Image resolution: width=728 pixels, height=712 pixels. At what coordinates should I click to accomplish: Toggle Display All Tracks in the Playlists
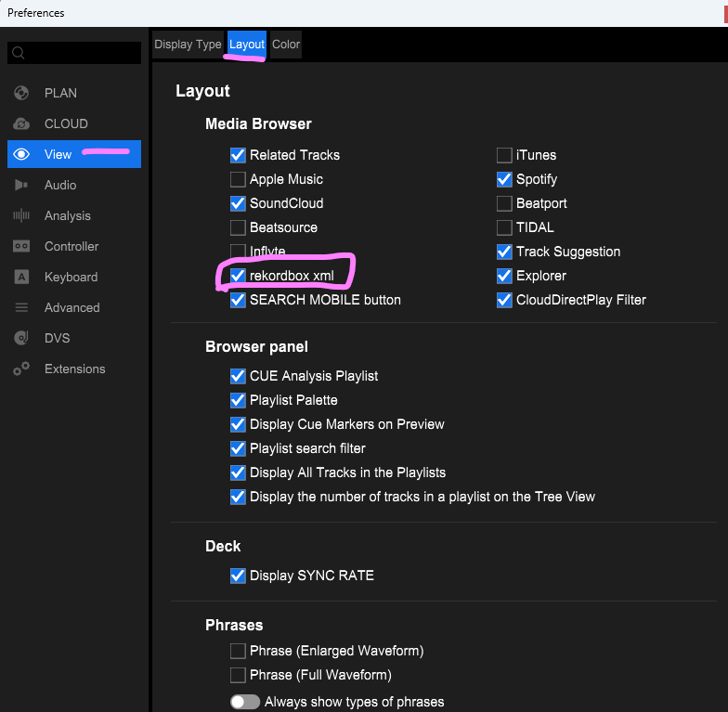[238, 473]
